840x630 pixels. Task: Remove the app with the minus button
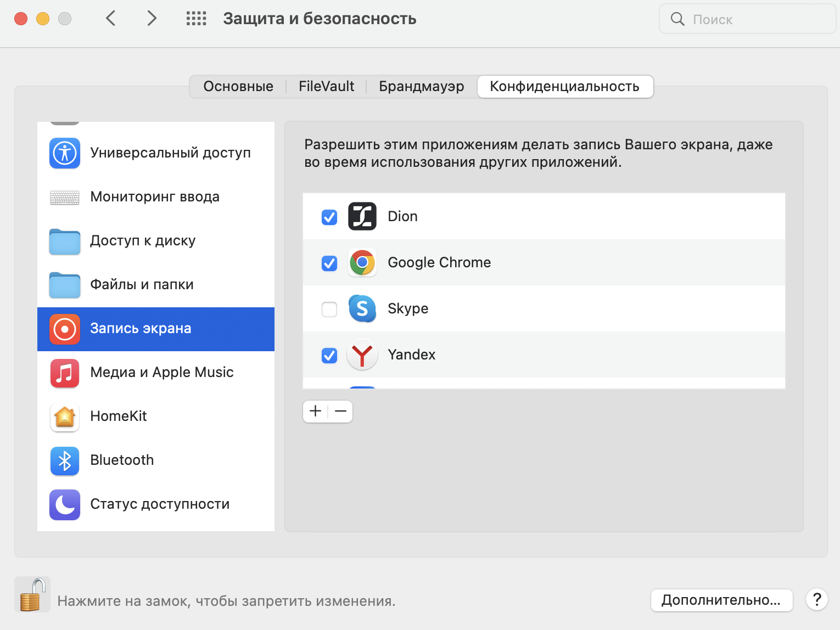[340, 411]
